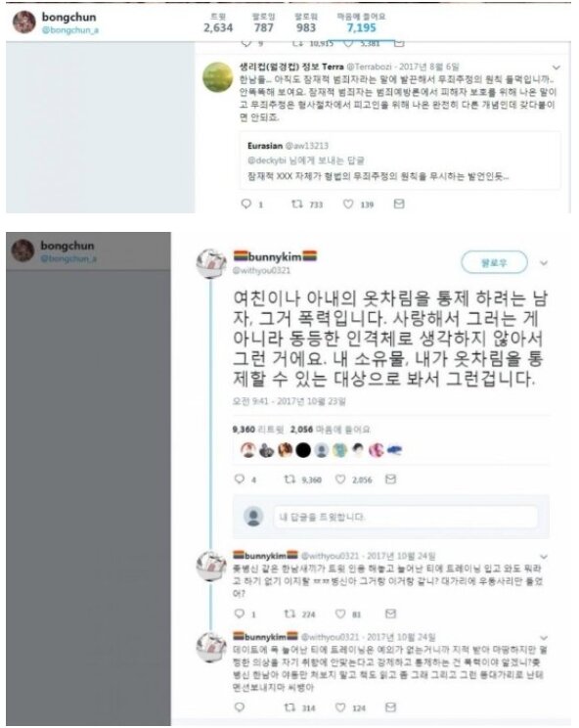Image resolution: width=579 pixels, height=728 pixels.
Task: Switch to the tweets tab showing 2,634
Action: 218,23
